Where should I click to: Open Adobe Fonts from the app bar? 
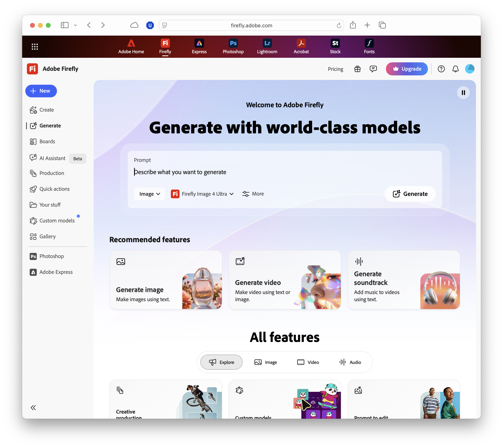point(369,47)
